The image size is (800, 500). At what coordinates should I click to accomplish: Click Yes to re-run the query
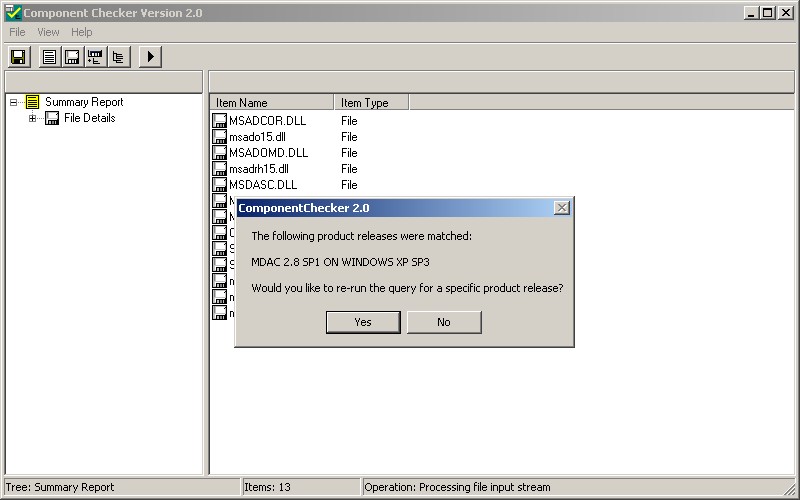point(363,322)
